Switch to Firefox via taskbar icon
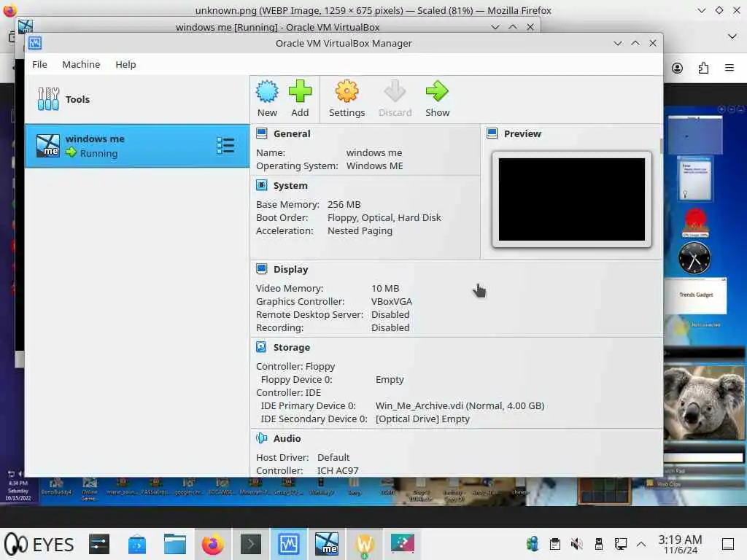Image resolution: width=747 pixels, height=560 pixels. [x=213, y=544]
